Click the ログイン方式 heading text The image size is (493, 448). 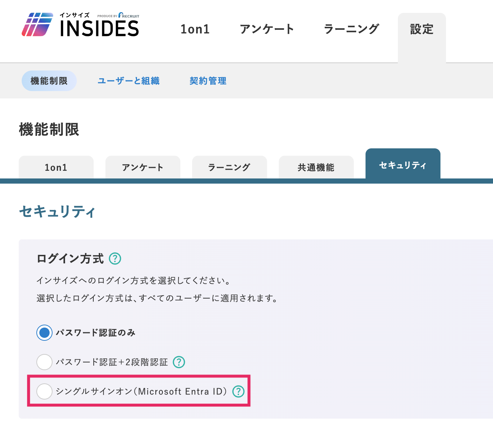pyautogui.click(x=70, y=259)
